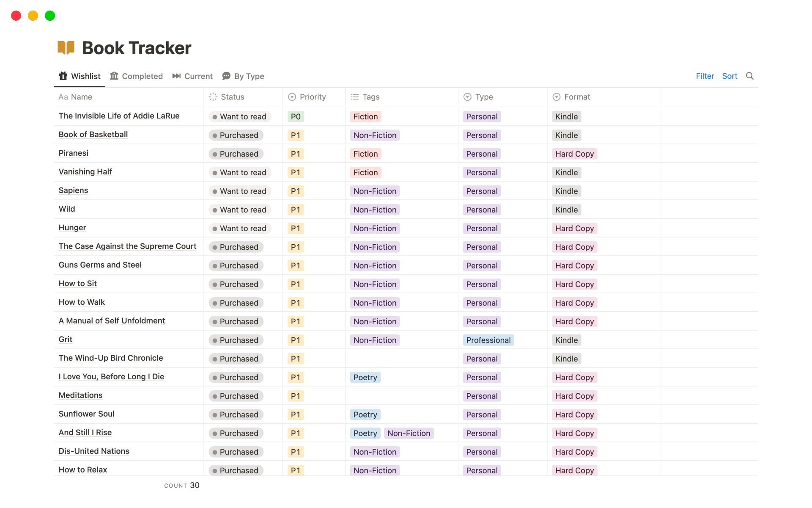Click the Current fast-forward icon
The height and width of the screenshot is (508, 812).
coord(177,76)
